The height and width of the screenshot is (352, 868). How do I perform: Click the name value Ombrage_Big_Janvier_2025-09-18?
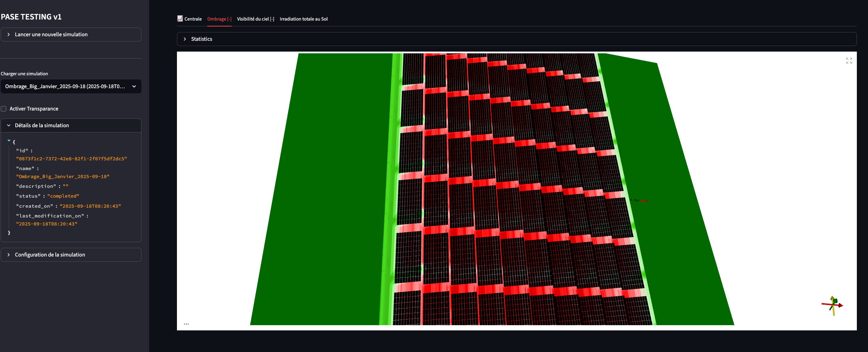coord(63,177)
